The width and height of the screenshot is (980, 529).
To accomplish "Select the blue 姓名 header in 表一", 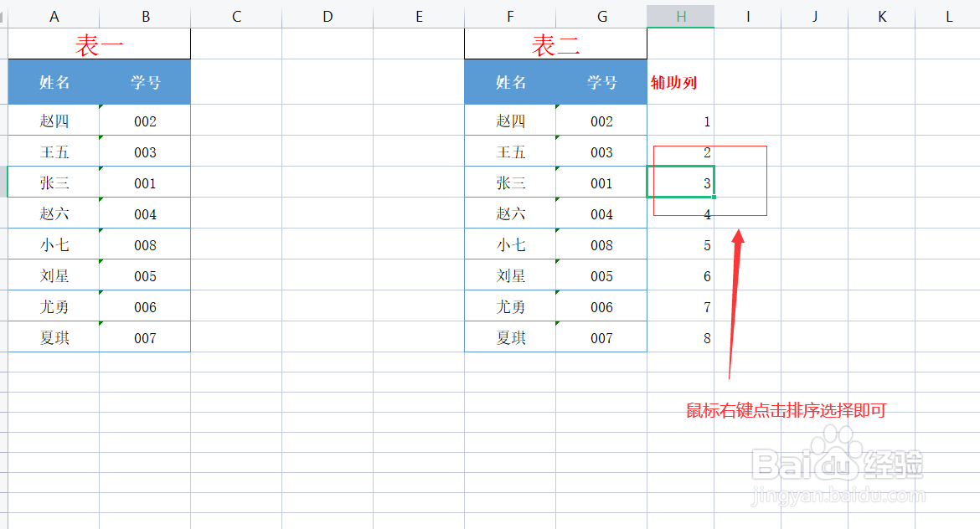I will tap(54, 82).
